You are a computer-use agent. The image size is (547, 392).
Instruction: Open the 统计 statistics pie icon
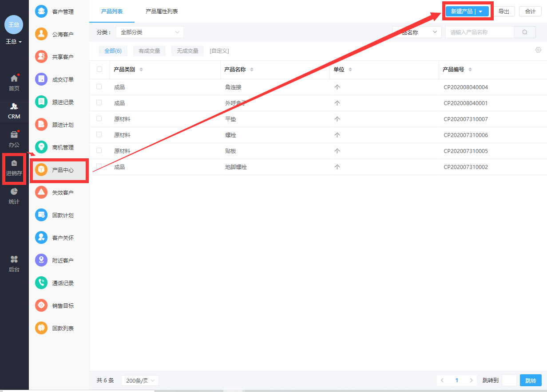14,192
